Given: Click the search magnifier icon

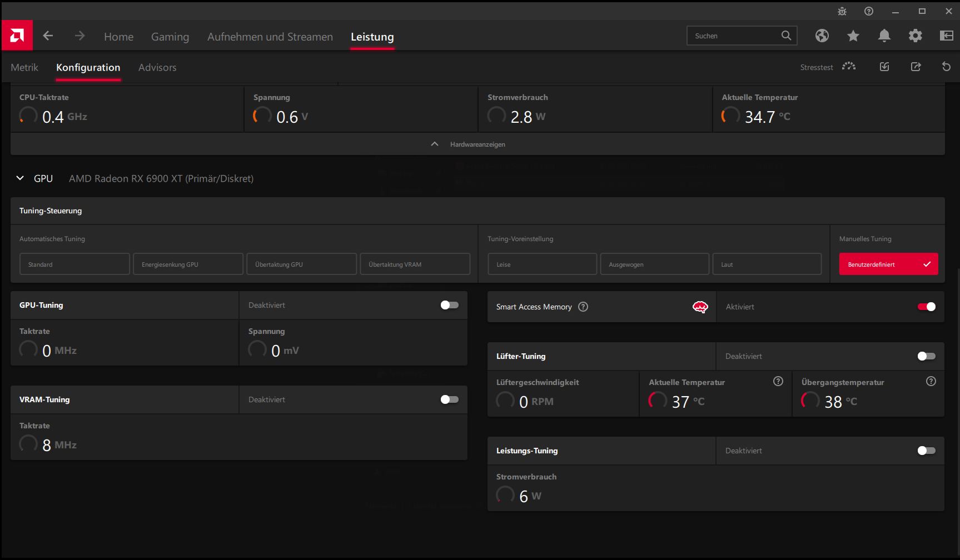Looking at the screenshot, I should (x=786, y=36).
